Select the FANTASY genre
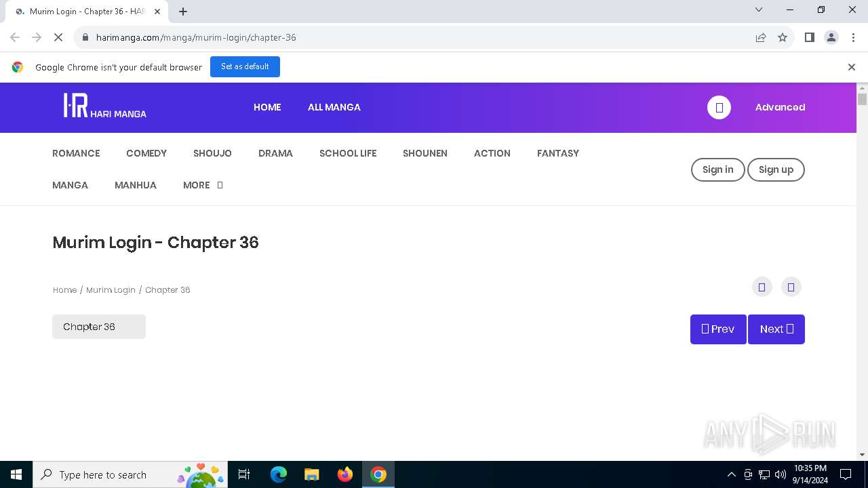The image size is (868, 488). click(558, 153)
